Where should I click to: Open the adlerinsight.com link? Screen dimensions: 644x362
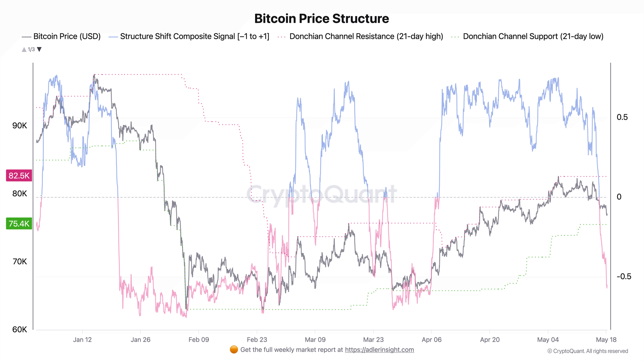379,350
